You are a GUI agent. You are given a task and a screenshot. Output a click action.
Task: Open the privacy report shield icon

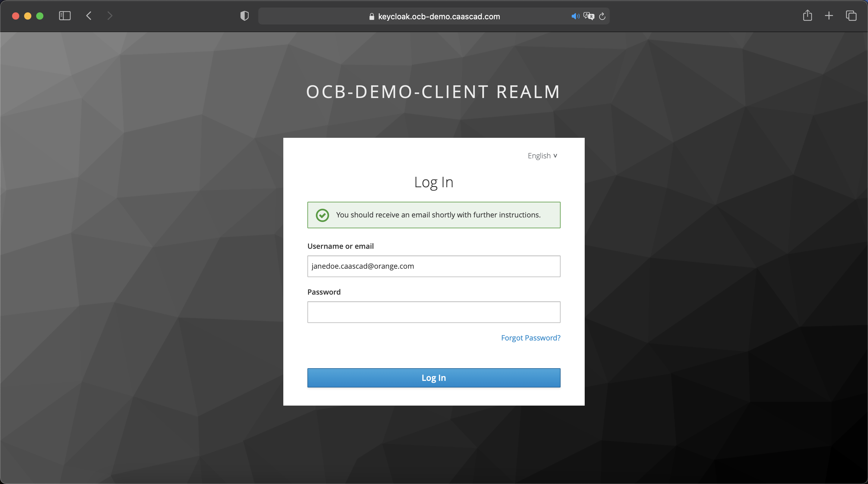tap(245, 16)
